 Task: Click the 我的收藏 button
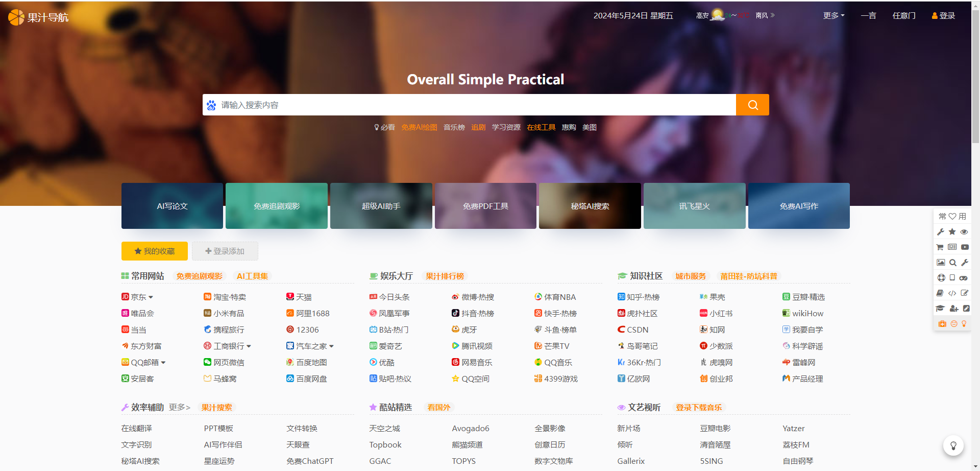(155, 251)
